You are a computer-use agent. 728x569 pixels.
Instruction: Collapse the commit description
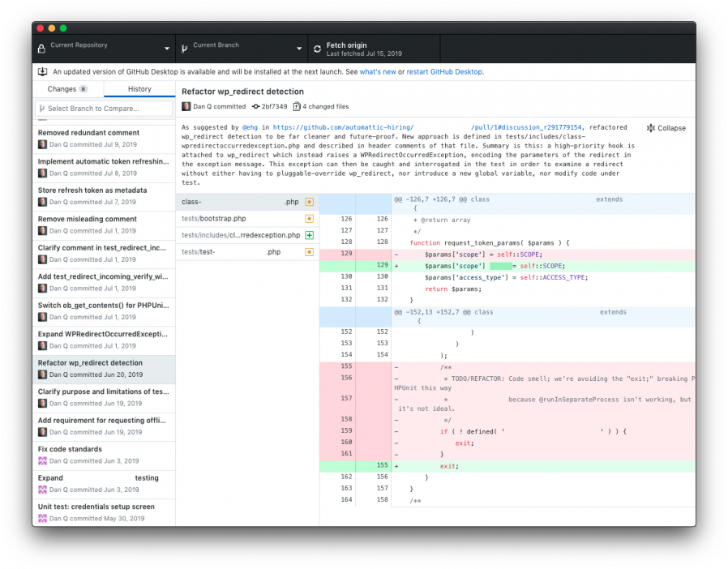[x=666, y=128]
